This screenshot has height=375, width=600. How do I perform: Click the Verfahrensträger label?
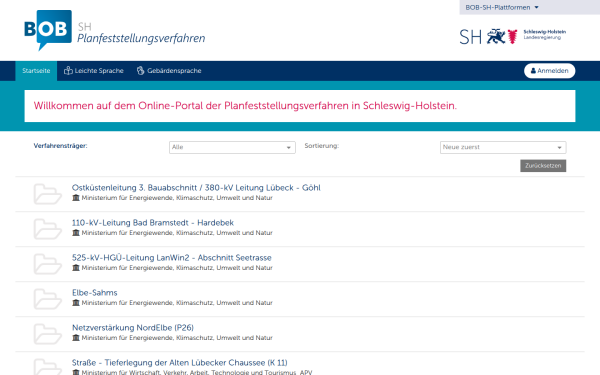[60, 146]
